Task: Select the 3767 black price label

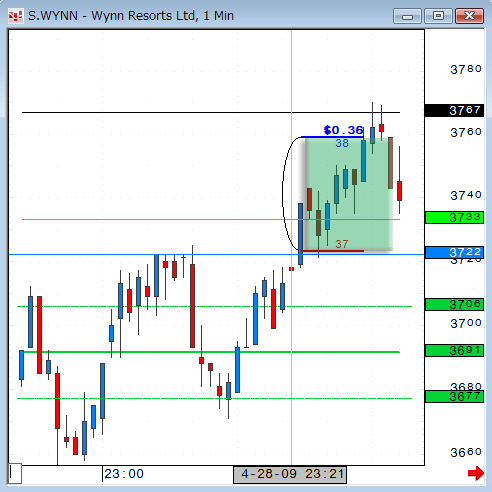Action: [x=454, y=110]
